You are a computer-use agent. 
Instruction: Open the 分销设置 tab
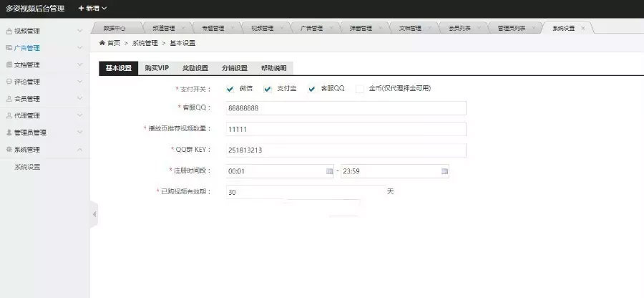coord(234,68)
